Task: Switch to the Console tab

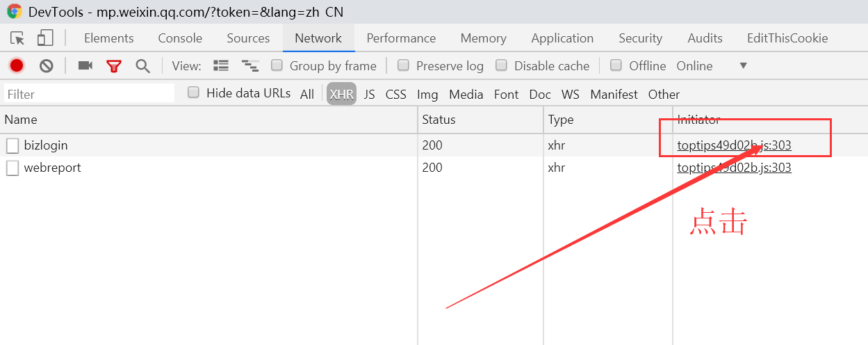Action: click(180, 38)
